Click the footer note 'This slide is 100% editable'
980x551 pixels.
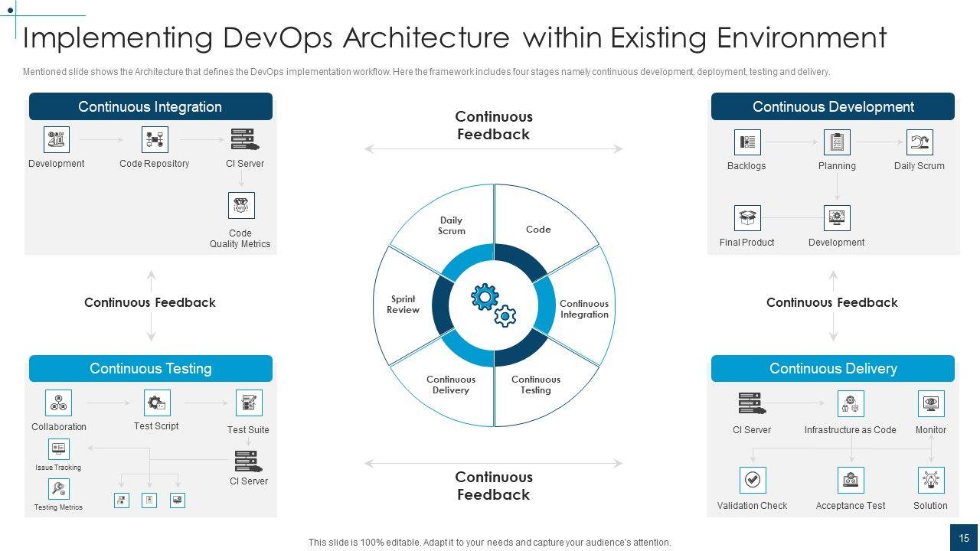coord(490,542)
